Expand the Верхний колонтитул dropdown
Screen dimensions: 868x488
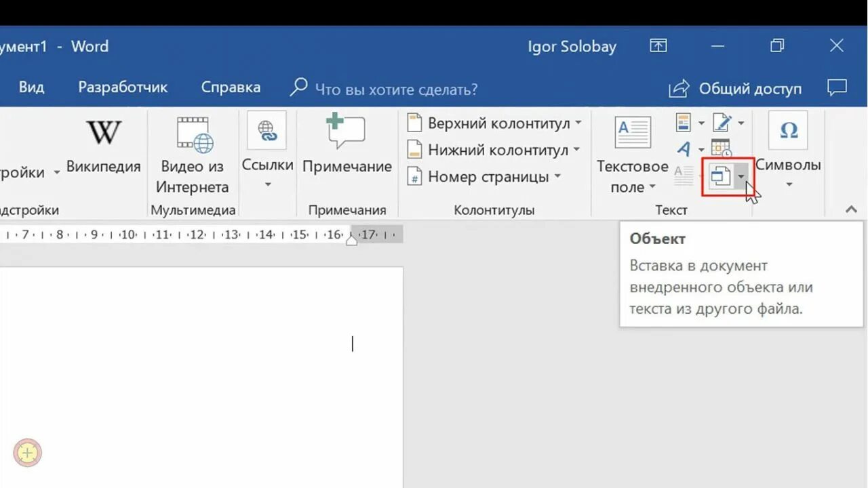tap(578, 123)
